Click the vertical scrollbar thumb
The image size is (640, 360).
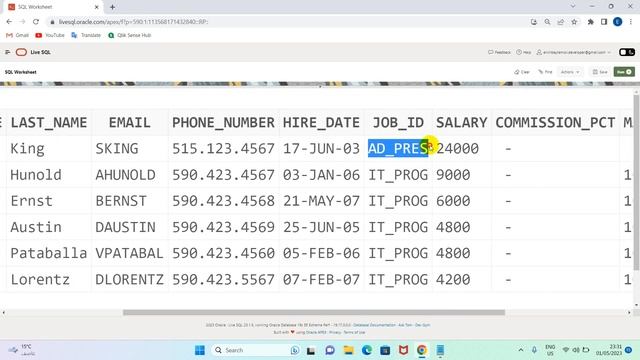636,182
